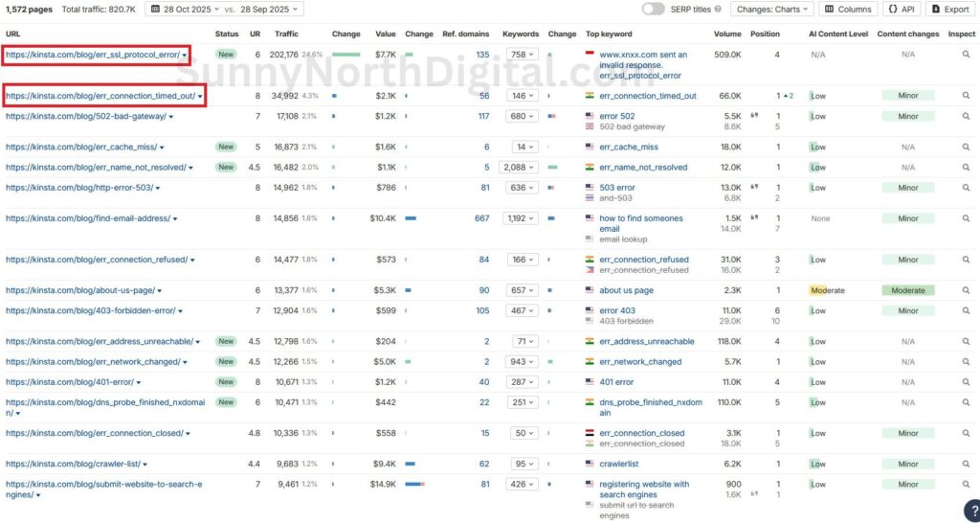
Task: Click the New status badge for err_cache_miss
Action: tap(226, 147)
